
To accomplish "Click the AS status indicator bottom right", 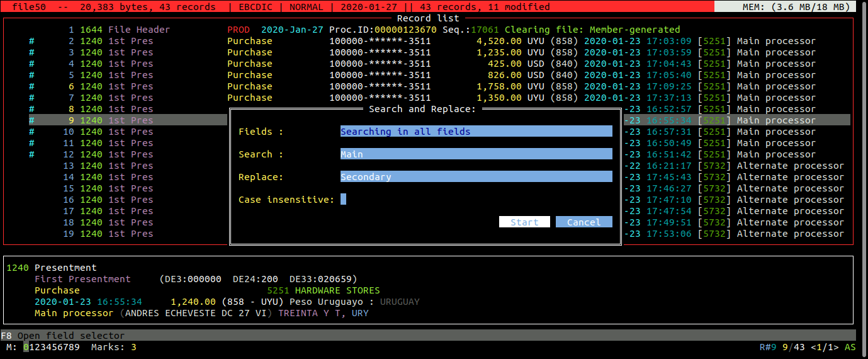I will [x=850, y=348].
